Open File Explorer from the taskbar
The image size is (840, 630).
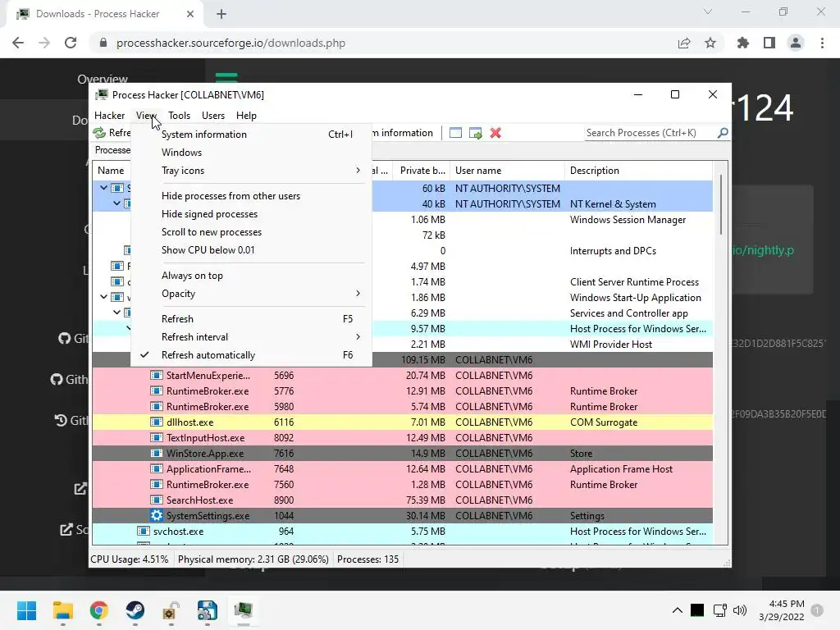(62, 610)
